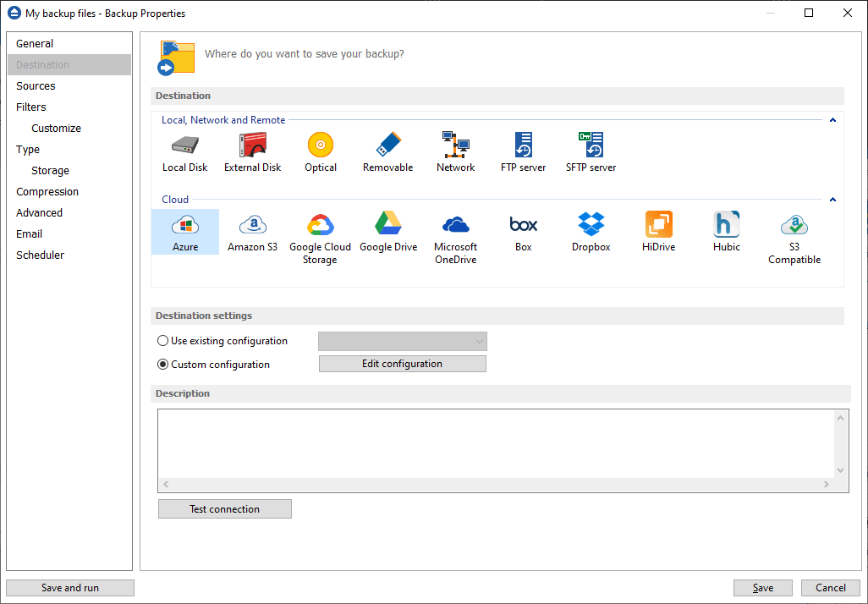Click the backup destination folder icon
Viewport: 868px width, 604px height.
click(176, 57)
